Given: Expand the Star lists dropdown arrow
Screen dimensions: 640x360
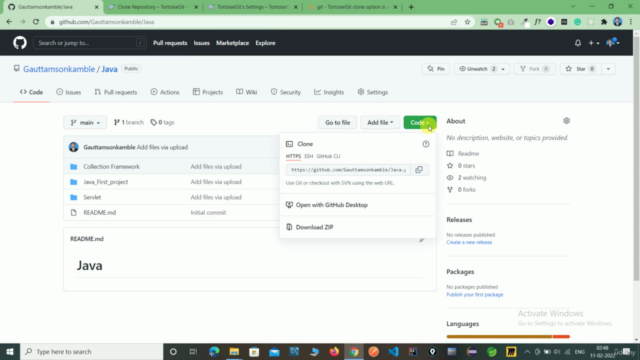Looking at the screenshot, I should 608,69.
